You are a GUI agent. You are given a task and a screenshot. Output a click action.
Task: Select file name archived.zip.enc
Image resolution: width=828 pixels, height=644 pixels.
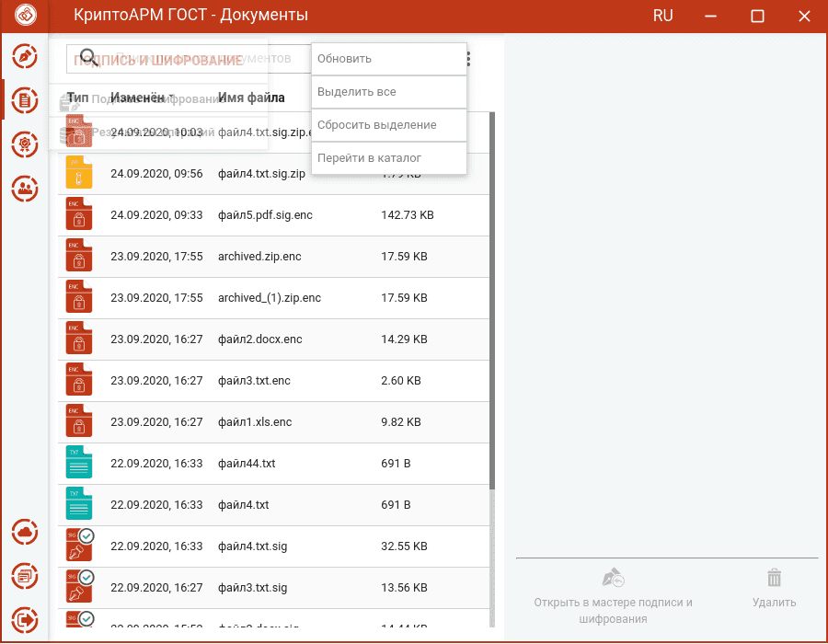point(259,257)
